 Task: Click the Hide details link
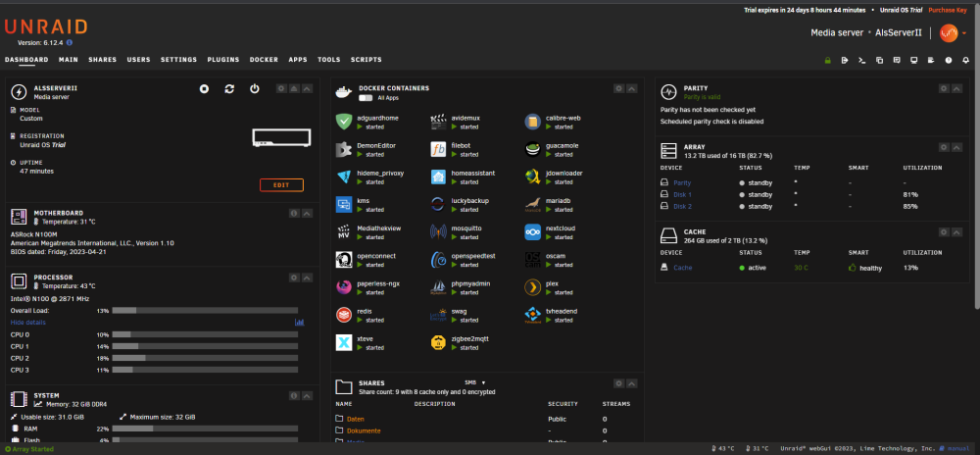click(x=28, y=323)
